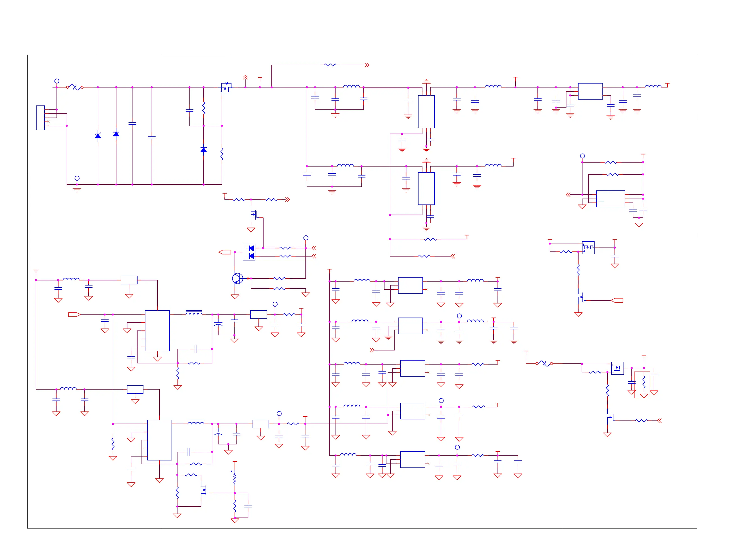Click the test point circle above input fuse
Viewport: 729px width, 560px height.
57,81
